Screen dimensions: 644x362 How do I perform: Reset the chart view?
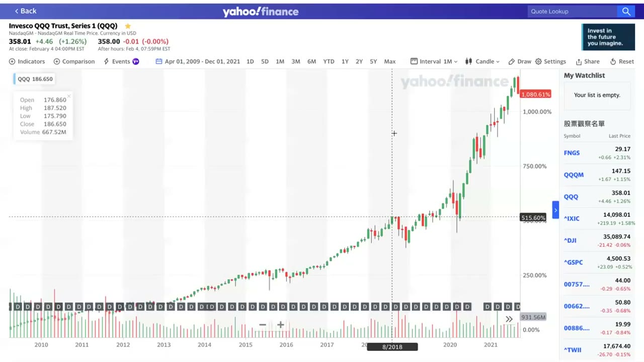pyautogui.click(x=621, y=61)
